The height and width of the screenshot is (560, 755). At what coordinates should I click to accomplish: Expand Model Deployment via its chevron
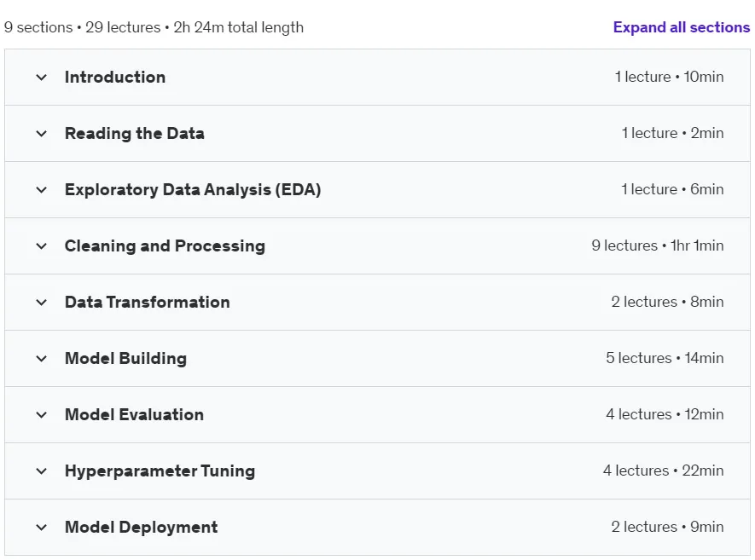click(42, 528)
